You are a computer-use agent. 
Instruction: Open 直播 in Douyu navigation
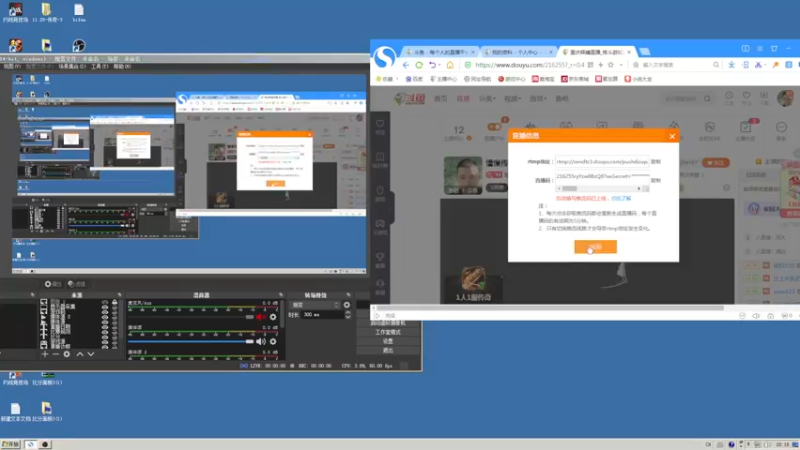click(463, 98)
